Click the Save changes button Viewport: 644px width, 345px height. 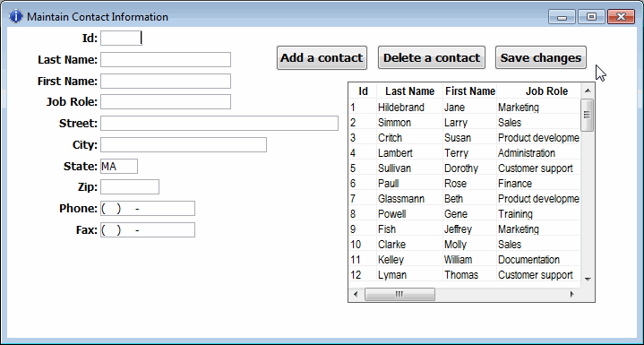coord(540,57)
